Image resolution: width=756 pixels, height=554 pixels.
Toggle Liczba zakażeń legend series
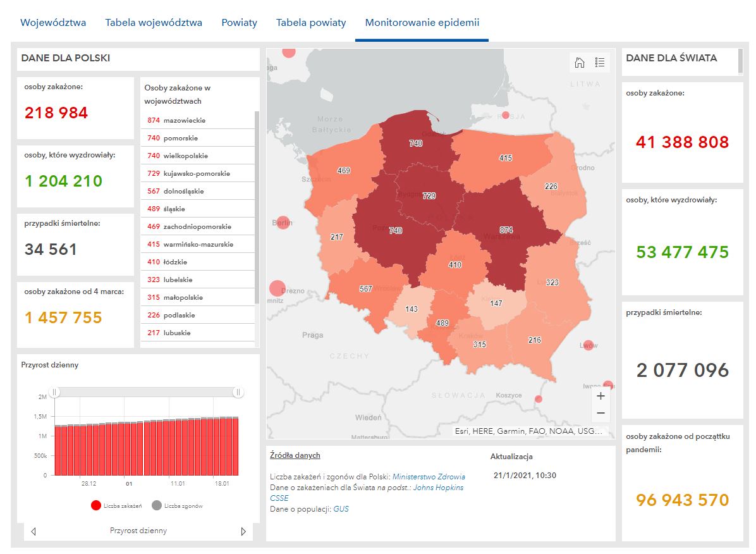(x=118, y=505)
